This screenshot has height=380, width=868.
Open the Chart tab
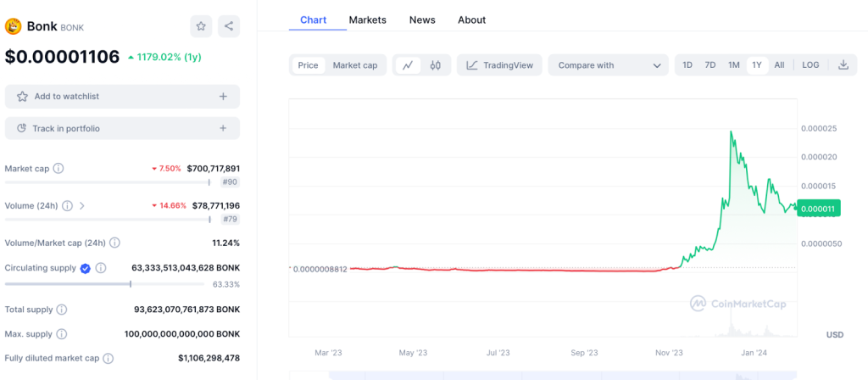[314, 20]
